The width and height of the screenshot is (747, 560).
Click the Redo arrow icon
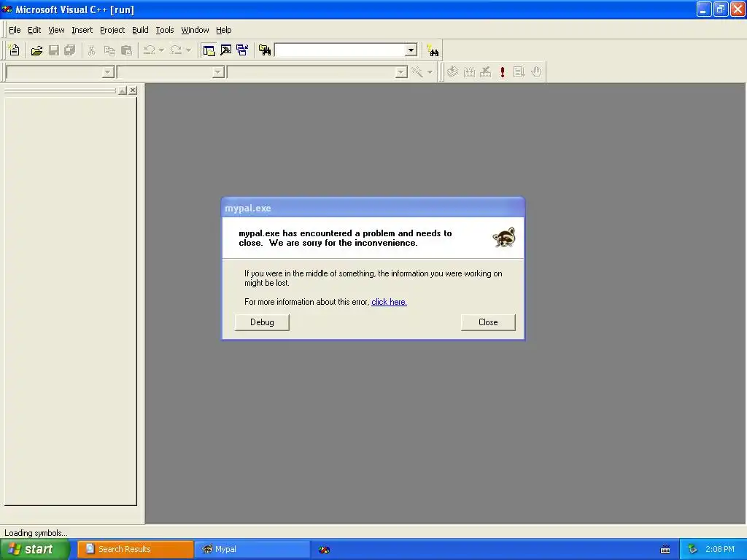176,50
